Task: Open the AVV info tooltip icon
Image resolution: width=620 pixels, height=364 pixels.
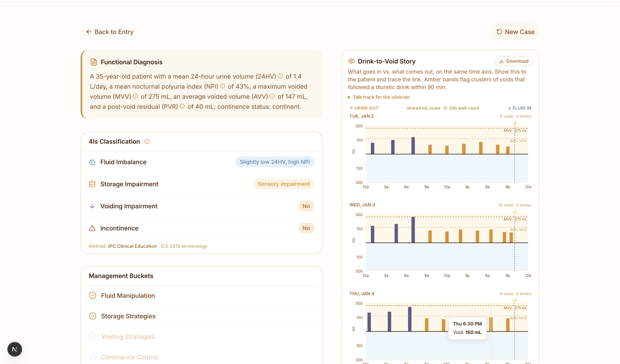Action: tap(272, 96)
